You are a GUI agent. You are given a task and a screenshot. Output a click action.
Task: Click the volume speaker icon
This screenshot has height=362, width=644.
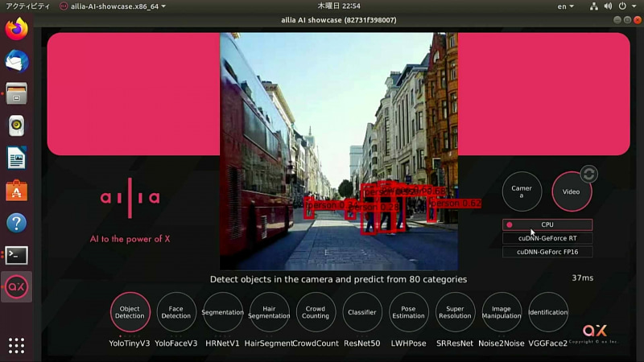pos(609,6)
